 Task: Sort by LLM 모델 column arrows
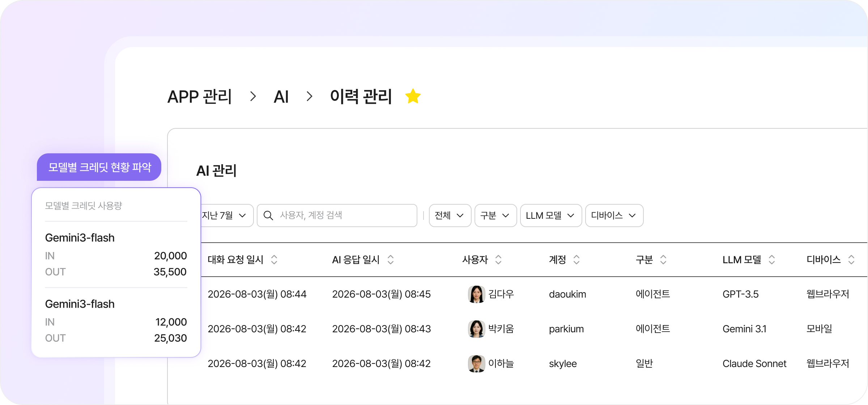tap(772, 260)
